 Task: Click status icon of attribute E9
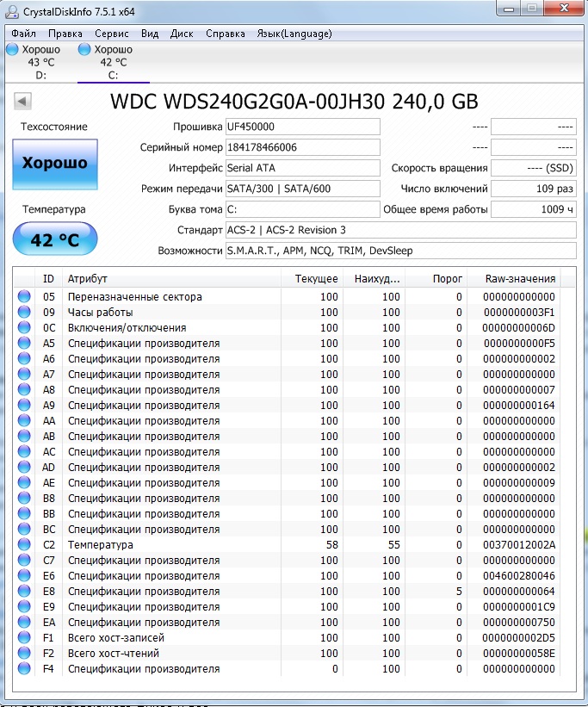click(24, 606)
